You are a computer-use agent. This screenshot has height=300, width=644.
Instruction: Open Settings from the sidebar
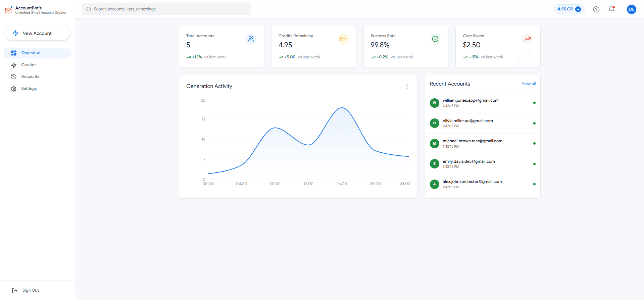[29, 89]
